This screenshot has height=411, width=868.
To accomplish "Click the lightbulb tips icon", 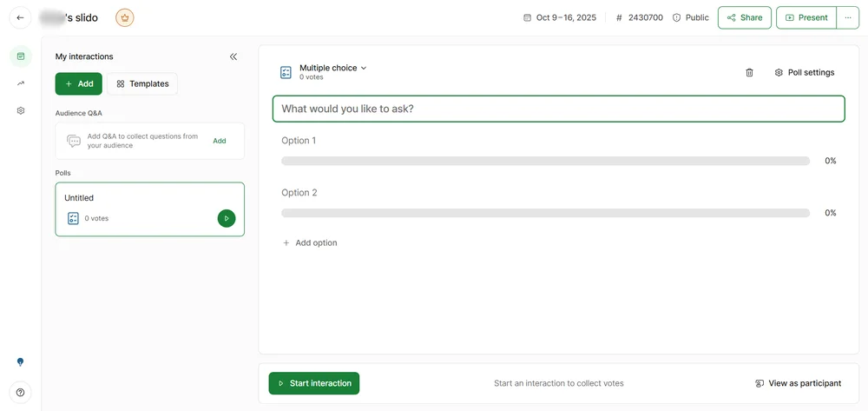I will [21, 361].
